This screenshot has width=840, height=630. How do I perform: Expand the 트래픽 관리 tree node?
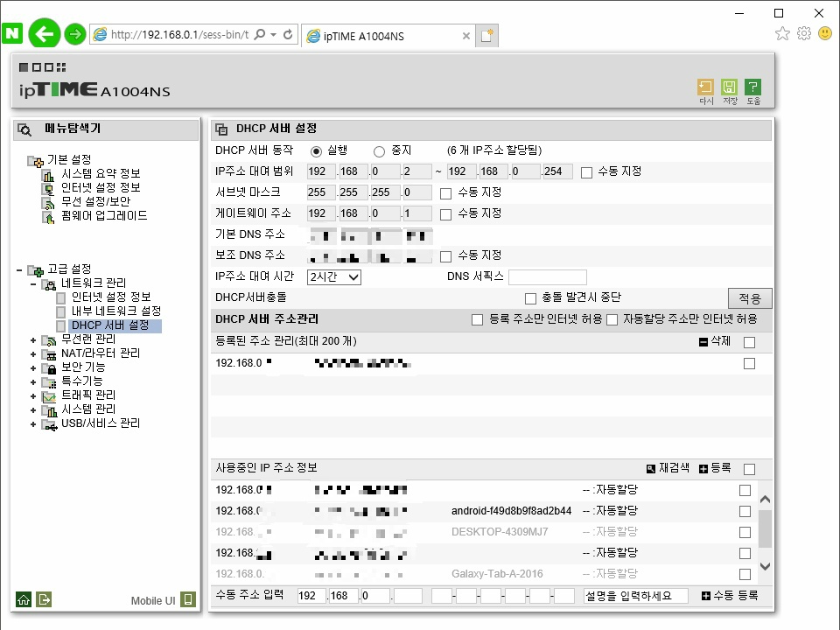pyautogui.click(x=33, y=396)
